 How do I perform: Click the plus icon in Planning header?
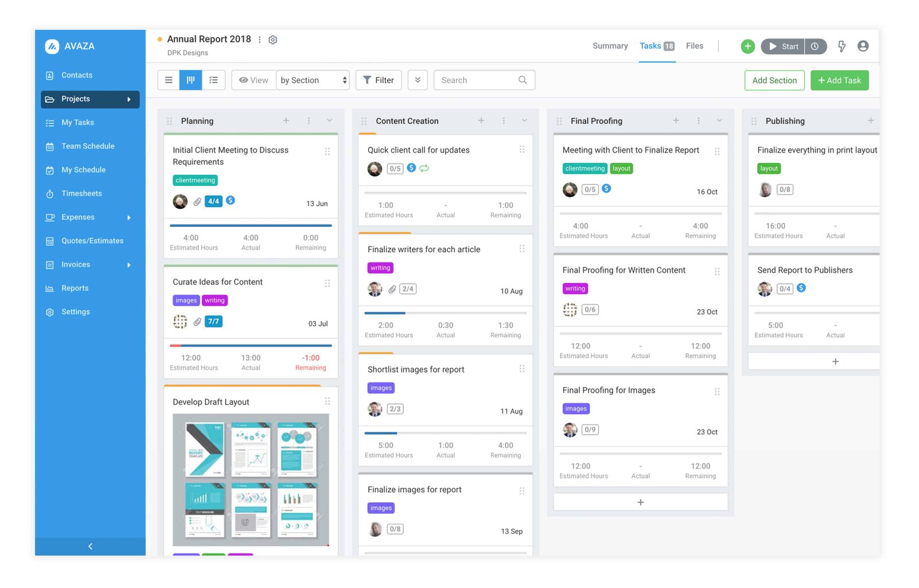click(x=286, y=121)
